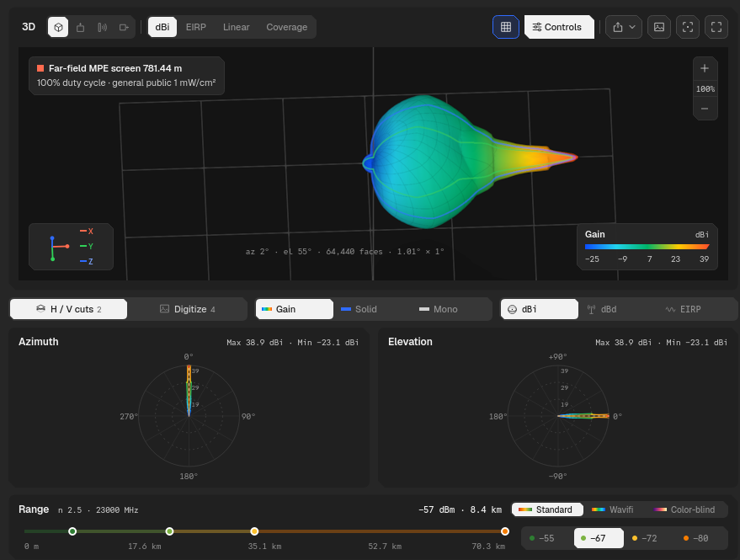Click the Azimuth Max 38.9 dBi readout
The image size is (740, 560).
click(x=255, y=343)
